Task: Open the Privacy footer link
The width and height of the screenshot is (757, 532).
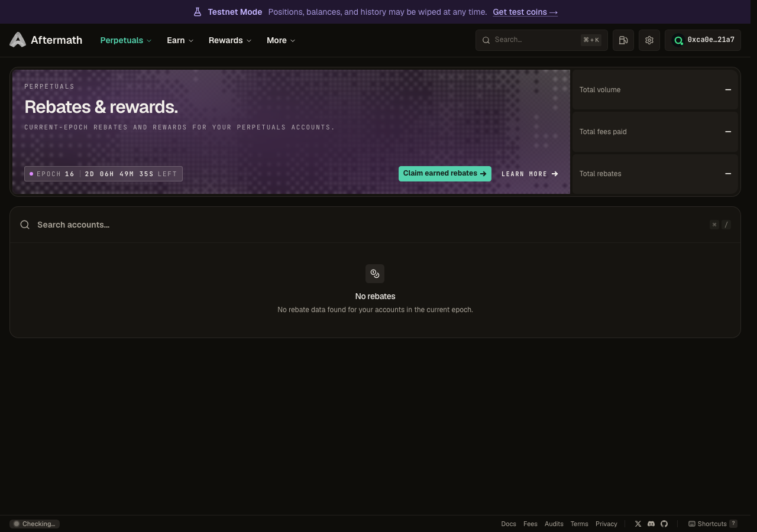Action: point(606,524)
